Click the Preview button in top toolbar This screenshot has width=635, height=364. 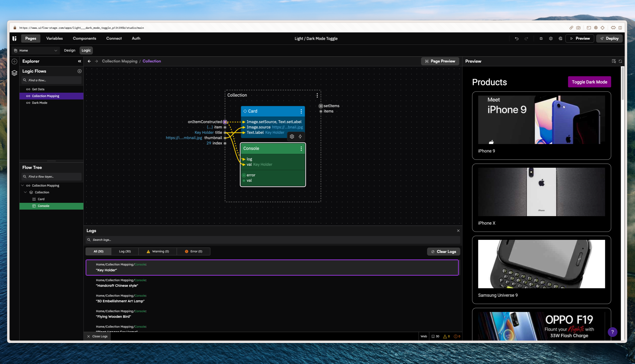point(580,38)
